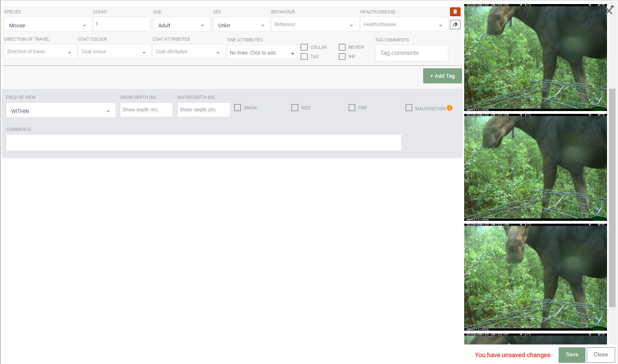Click the image list vertical scrollbar

tap(612, 197)
